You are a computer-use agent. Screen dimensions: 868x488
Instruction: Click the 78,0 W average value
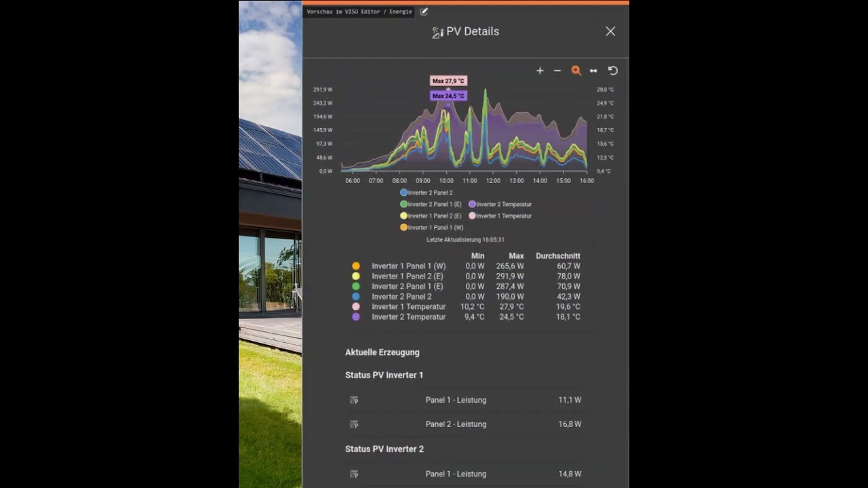(x=568, y=277)
